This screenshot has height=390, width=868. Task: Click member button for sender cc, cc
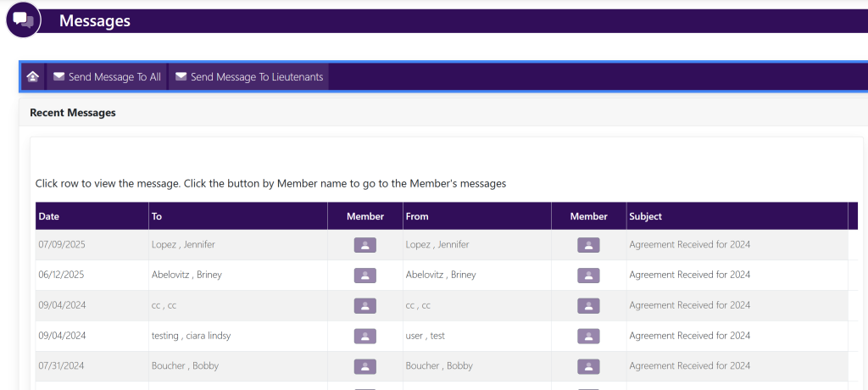[588, 306]
